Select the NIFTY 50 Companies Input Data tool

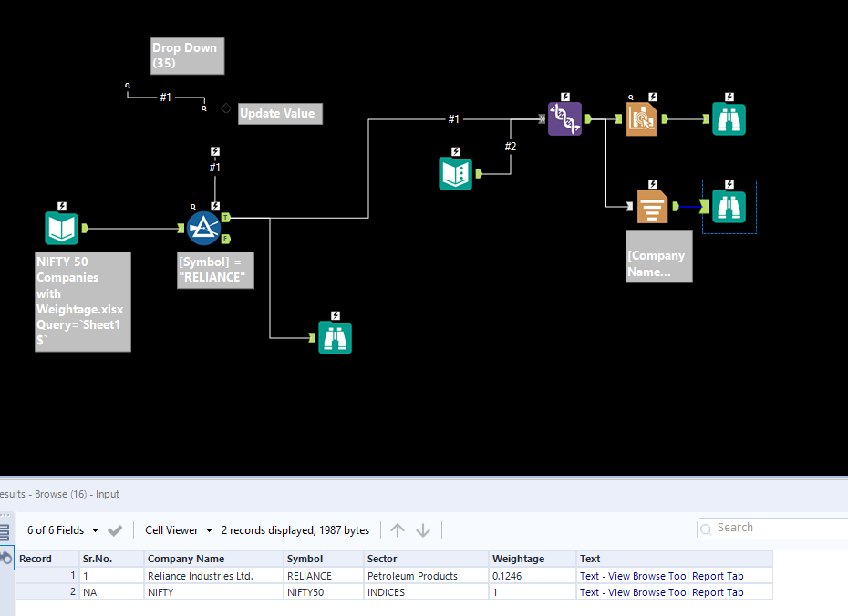(x=61, y=227)
